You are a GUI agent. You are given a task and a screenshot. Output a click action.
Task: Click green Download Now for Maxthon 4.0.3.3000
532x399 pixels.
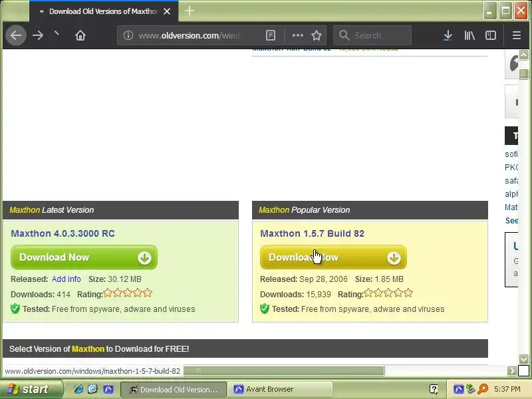coord(84,257)
